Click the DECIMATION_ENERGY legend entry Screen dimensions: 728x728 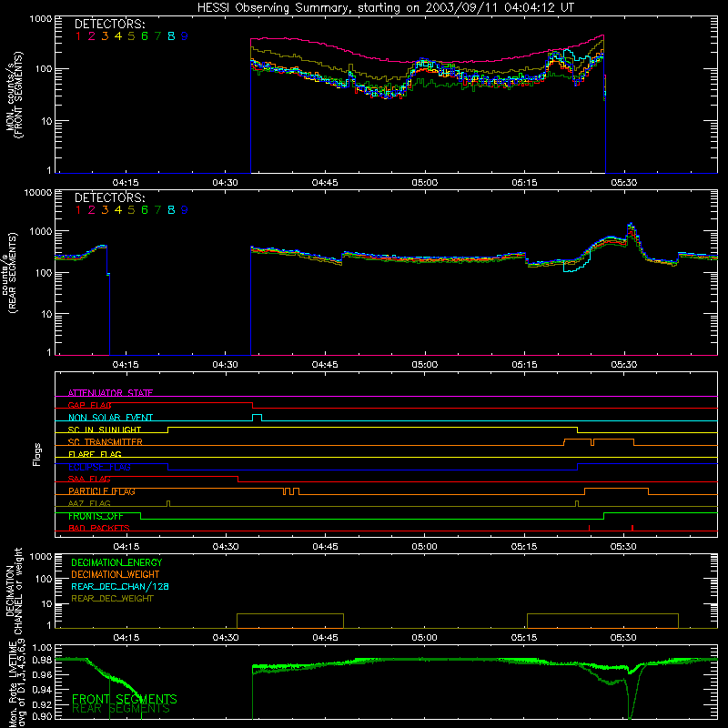116,562
